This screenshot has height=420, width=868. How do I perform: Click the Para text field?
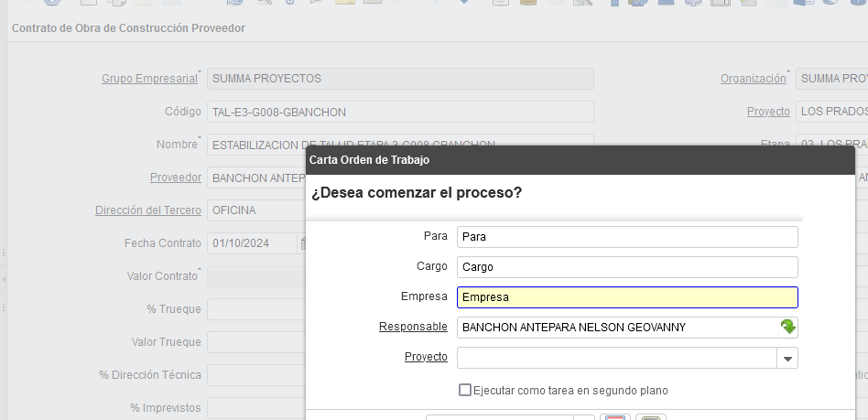point(627,237)
